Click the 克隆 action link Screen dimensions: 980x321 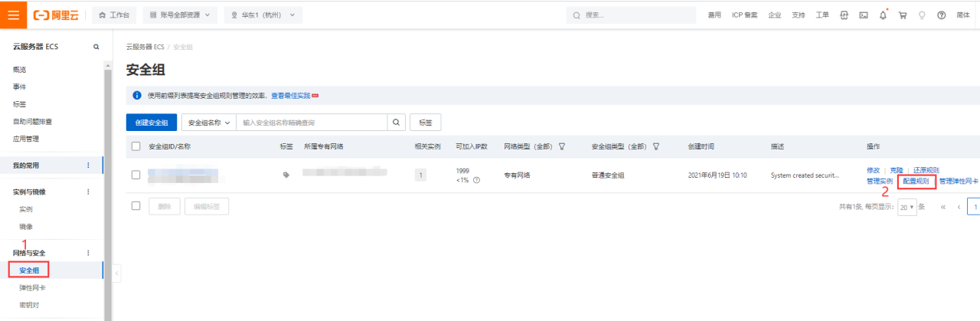[897, 169]
